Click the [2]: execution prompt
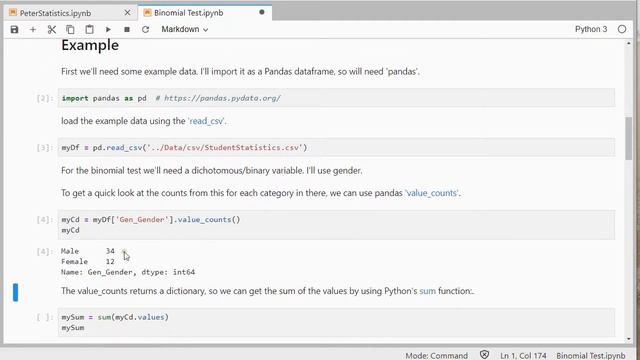Image resolution: width=640 pixels, height=360 pixels. click(x=45, y=98)
